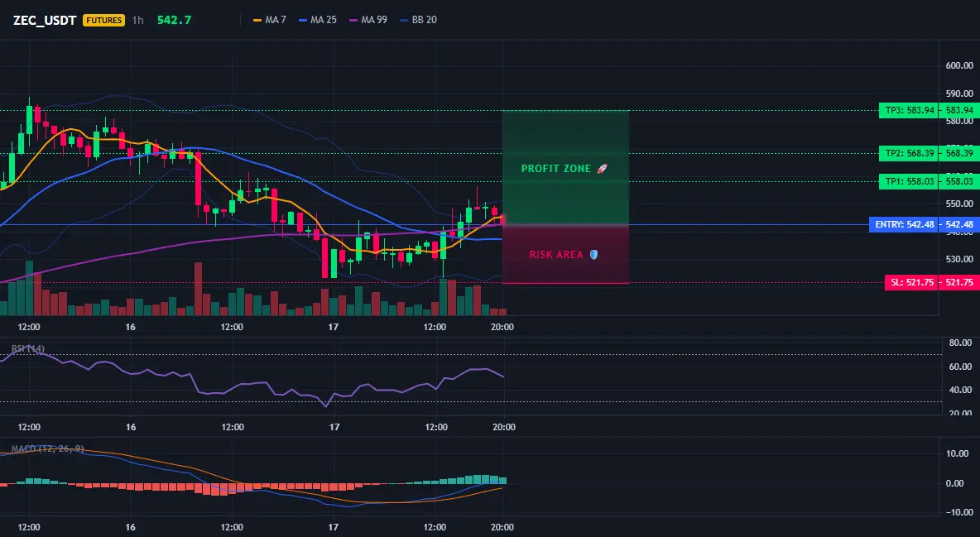Click the RSI (14) indicator label
Screen dimensions: 980x537
click(28, 348)
